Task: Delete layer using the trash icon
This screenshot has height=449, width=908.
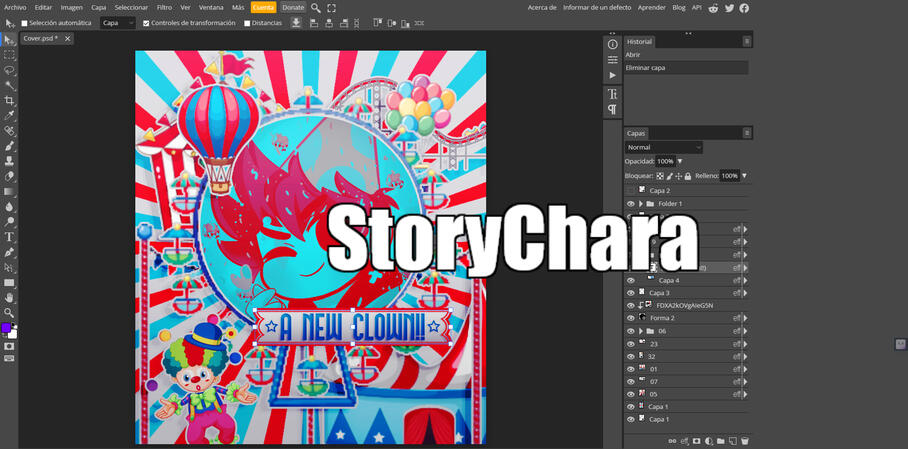Action: point(744,441)
